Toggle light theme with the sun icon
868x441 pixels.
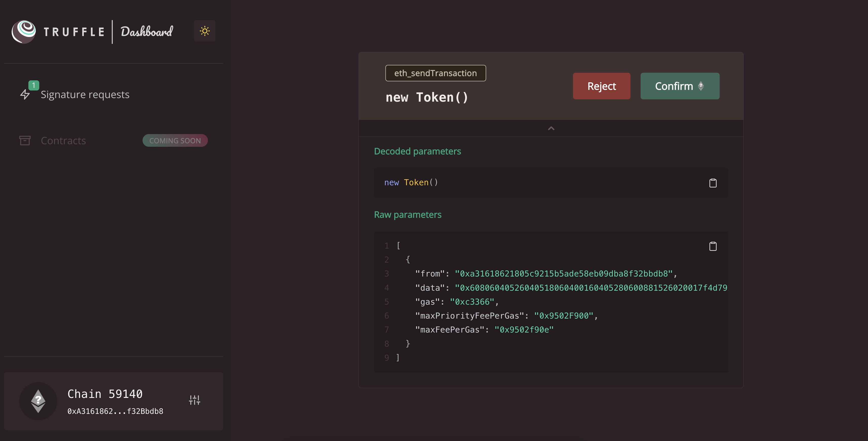205,31
